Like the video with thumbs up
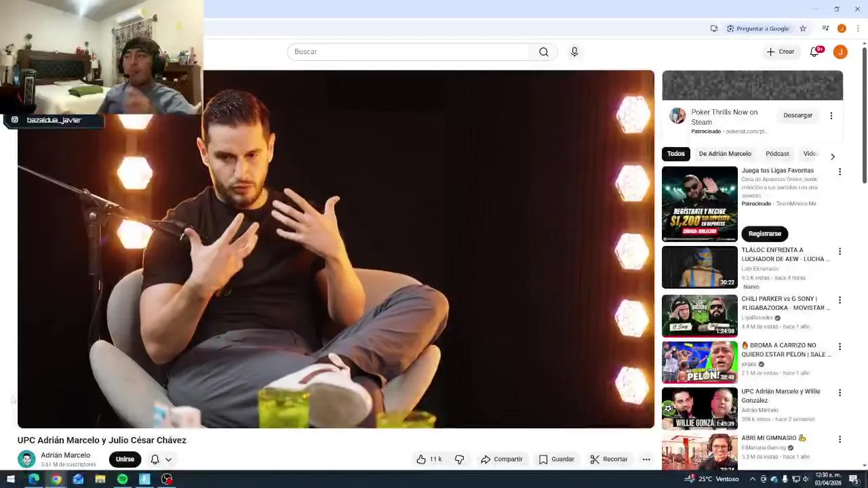 tap(429, 460)
